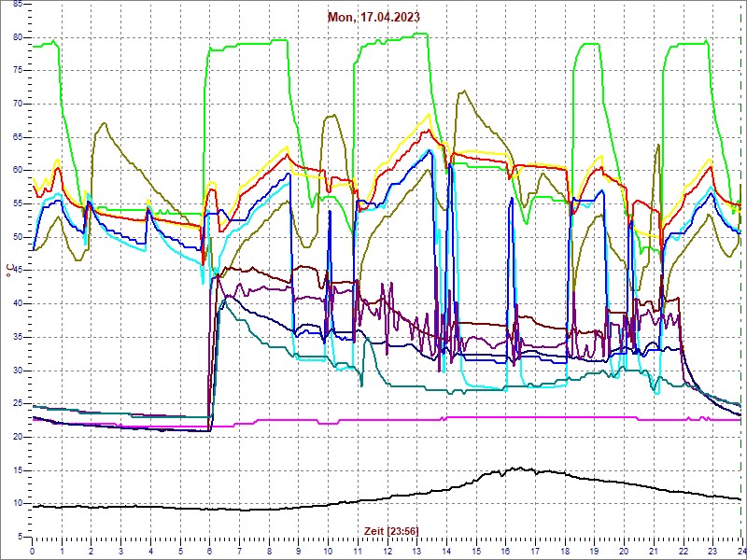The height and width of the screenshot is (560, 747).
Task: Click hour 2 on the time axis
Action: pyautogui.click(x=92, y=552)
